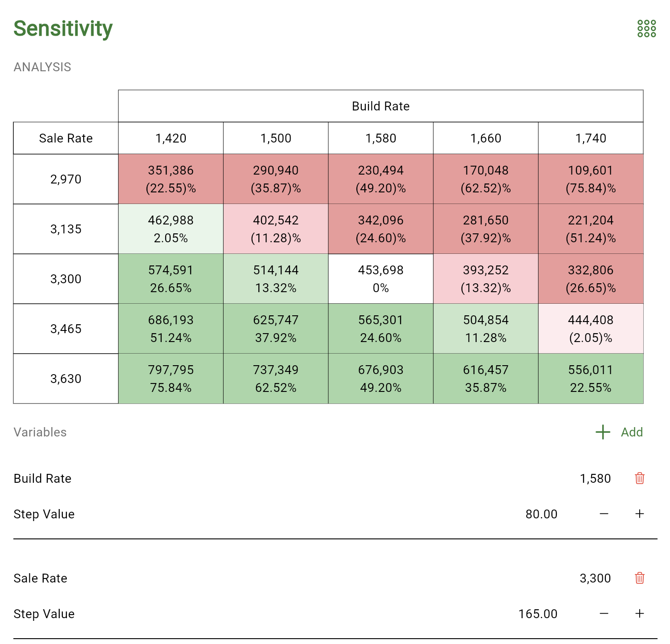Select the Sale Rate row label 3,630
Screen dimensions: 670x644
65,378
